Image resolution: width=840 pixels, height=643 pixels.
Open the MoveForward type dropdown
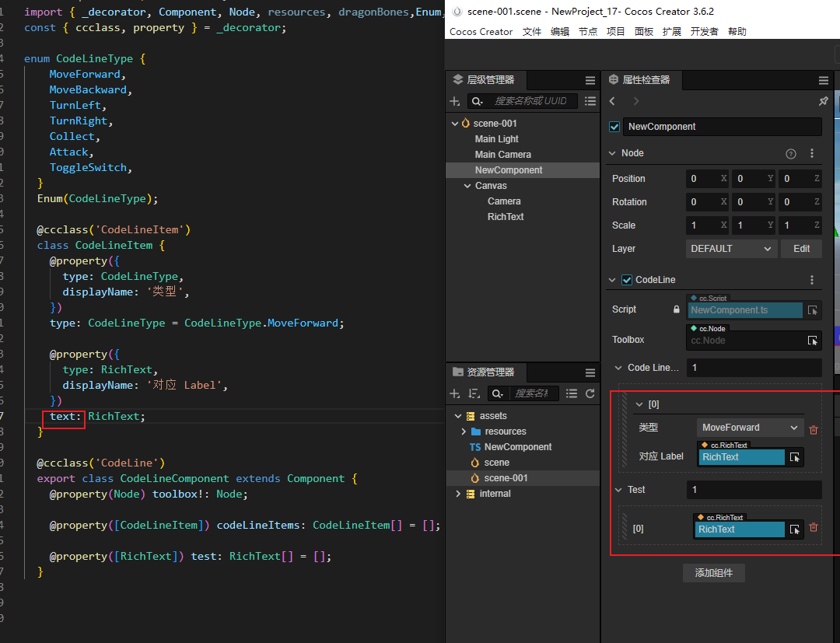(x=750, y=428)
